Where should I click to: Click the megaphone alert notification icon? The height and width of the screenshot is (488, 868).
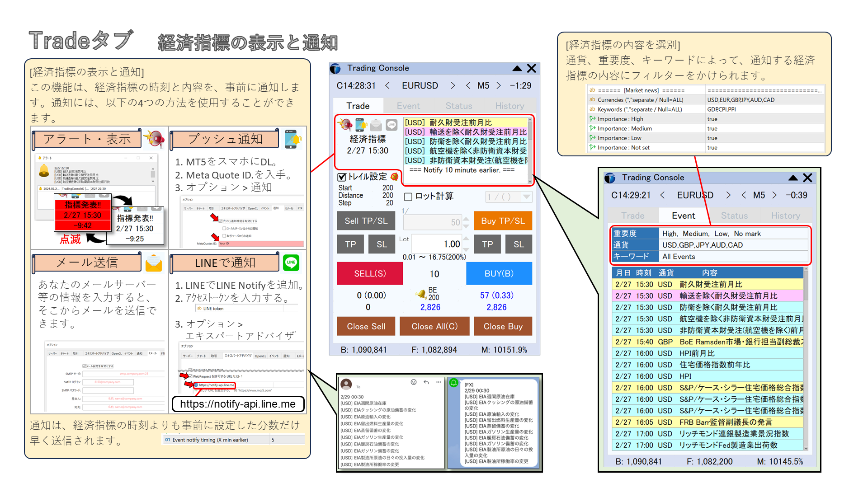346,124
